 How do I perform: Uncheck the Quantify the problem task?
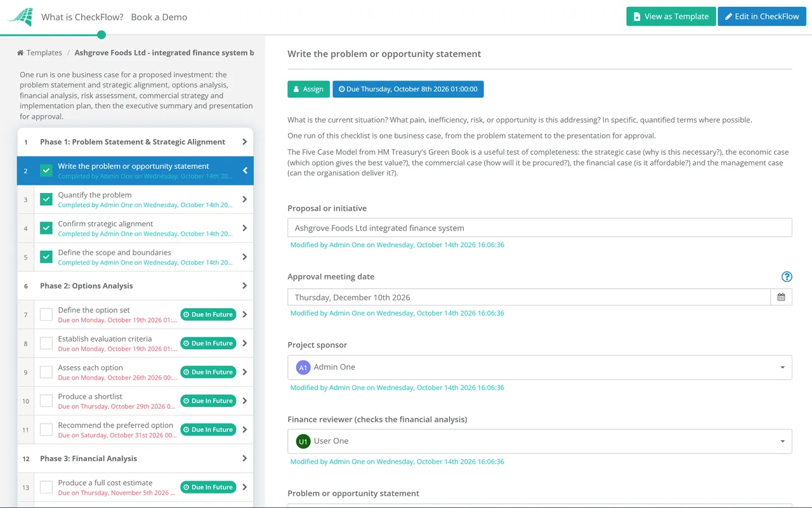click(x=46, y=199)
